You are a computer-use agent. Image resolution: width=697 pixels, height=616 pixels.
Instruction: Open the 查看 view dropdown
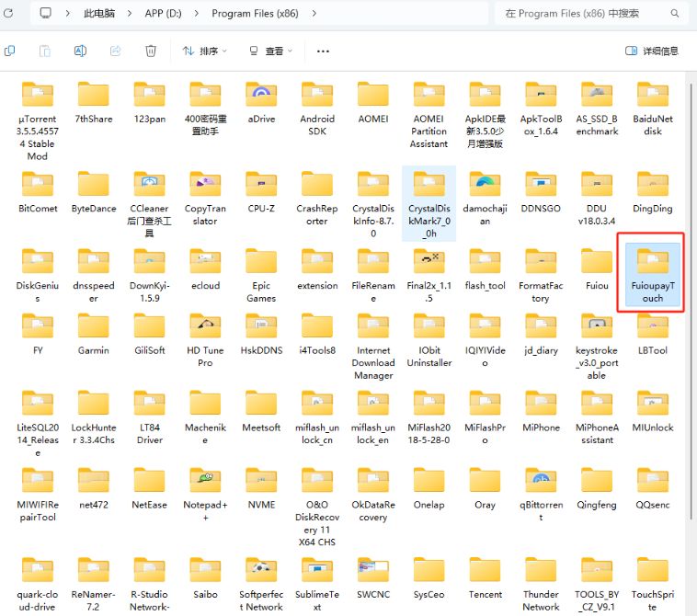point(270,51)
